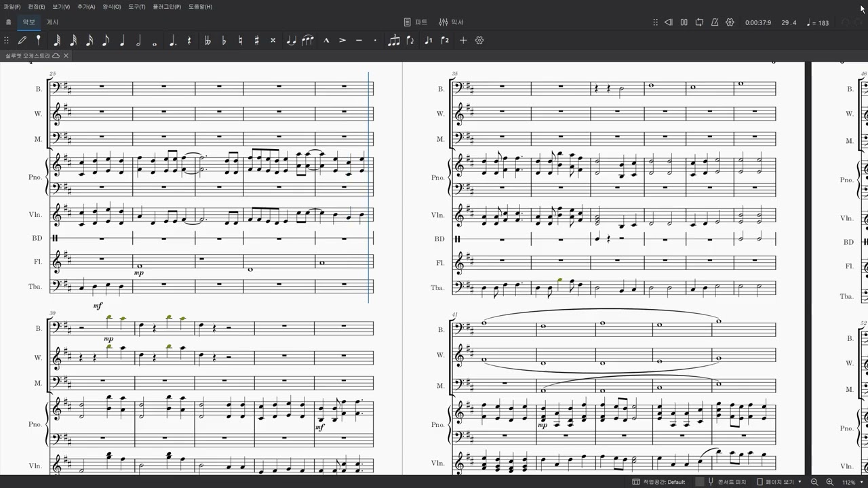Pause the score playback

coord(684,22)
